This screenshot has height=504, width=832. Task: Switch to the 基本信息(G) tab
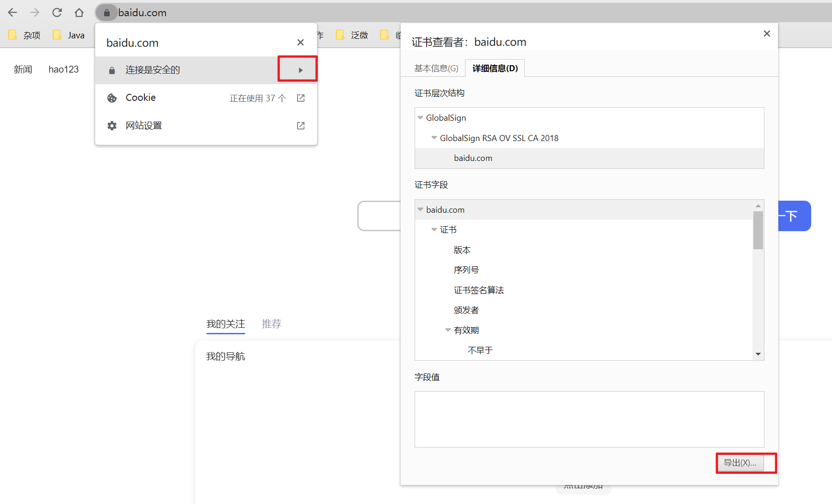coord(436,68)
